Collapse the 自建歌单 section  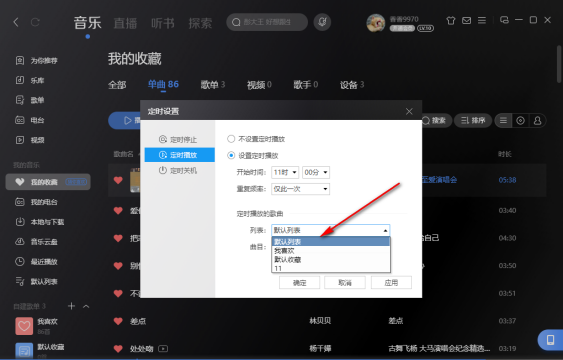click(x=86, y=306)
